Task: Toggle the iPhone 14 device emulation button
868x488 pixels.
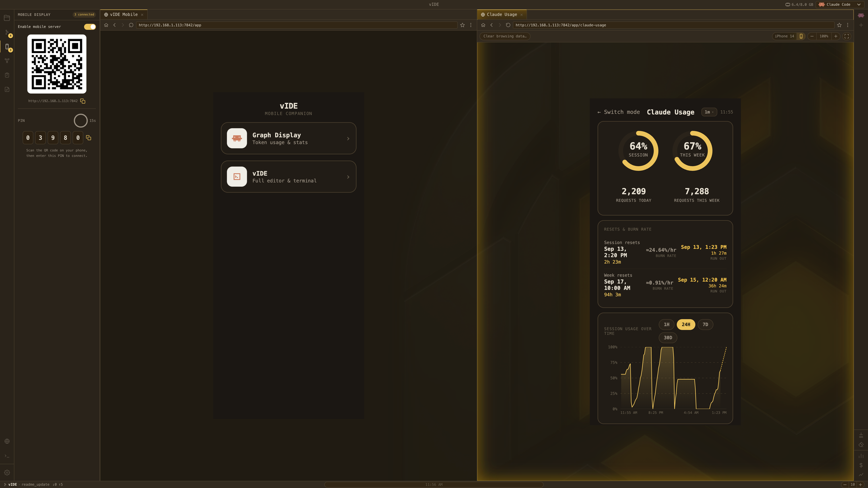Action: [801, 36]
